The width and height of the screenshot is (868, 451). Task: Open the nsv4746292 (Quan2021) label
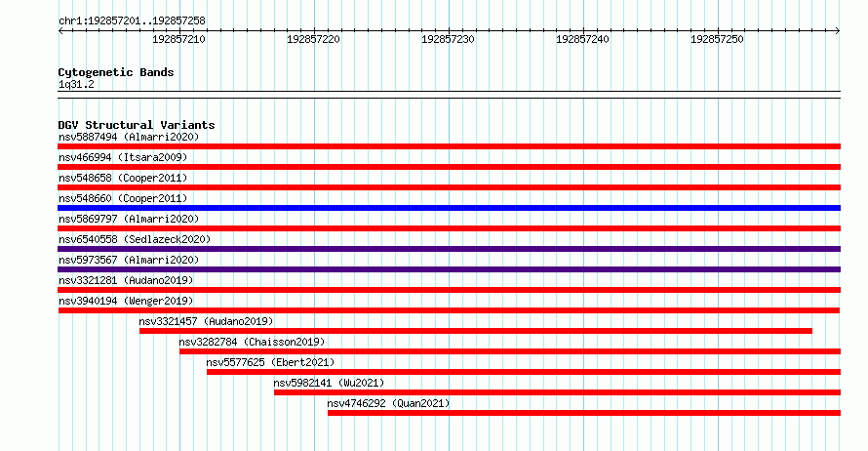coord(388,403)
